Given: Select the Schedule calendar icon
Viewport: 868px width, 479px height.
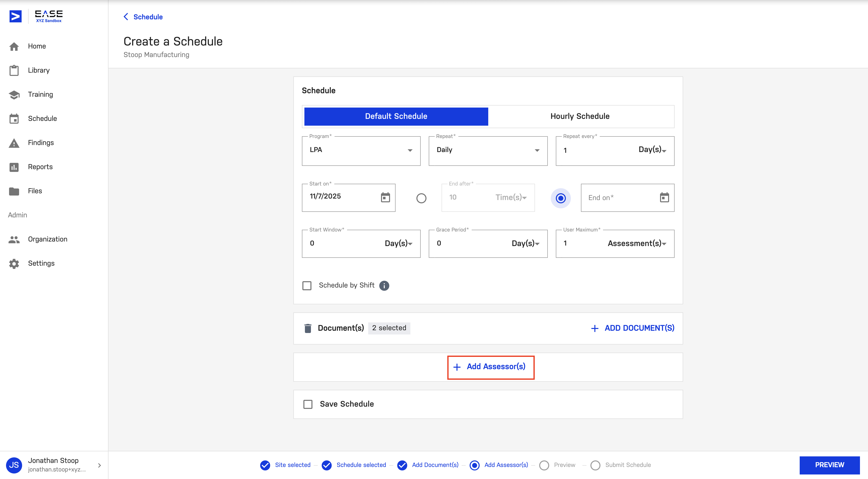Looking at the screenshot, I should pyautogui.click(x=14, y=119).
